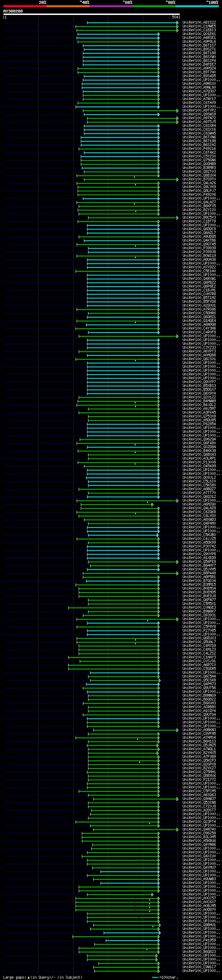Click the short alignment bar for UniRef100_A6MZQ0
Viewport: 222px width, 980px height.
tap(117, 505)
